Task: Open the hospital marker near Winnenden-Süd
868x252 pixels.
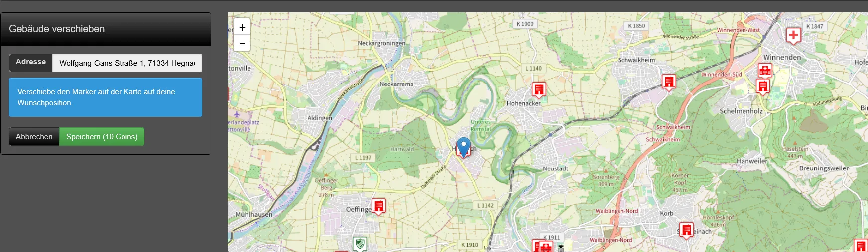Action: [x=765, y=70]
